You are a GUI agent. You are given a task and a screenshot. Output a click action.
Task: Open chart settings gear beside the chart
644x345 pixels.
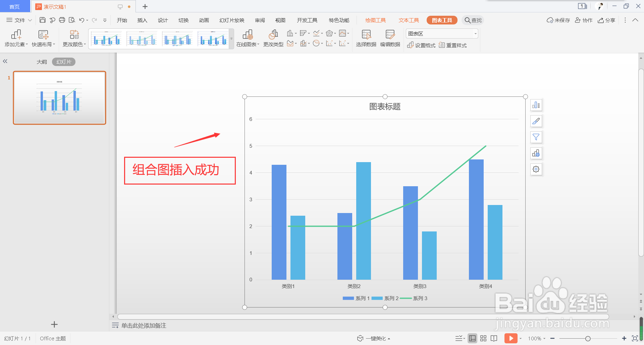pyautogui.click(x=536, y=169)
